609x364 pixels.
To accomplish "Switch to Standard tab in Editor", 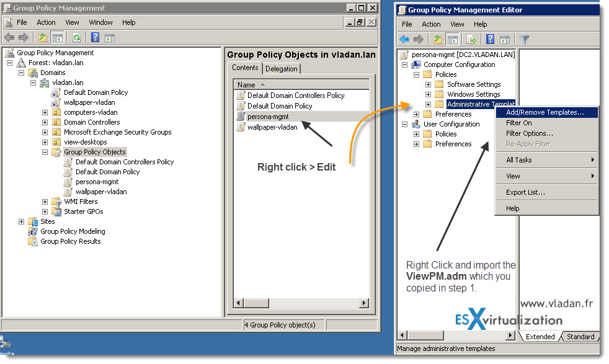I will [x=580, y=337].
